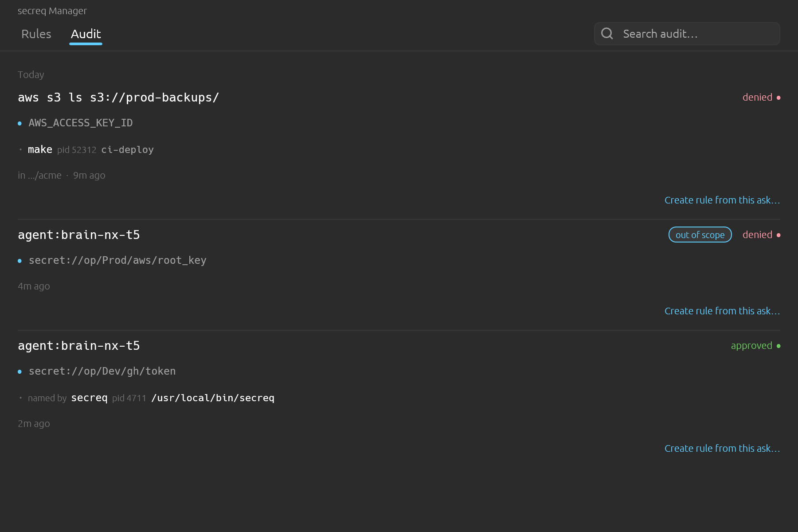Click the pid 4711 label
Image resolution: width=798 pixels, height=532 pixels.
point(129,398)
